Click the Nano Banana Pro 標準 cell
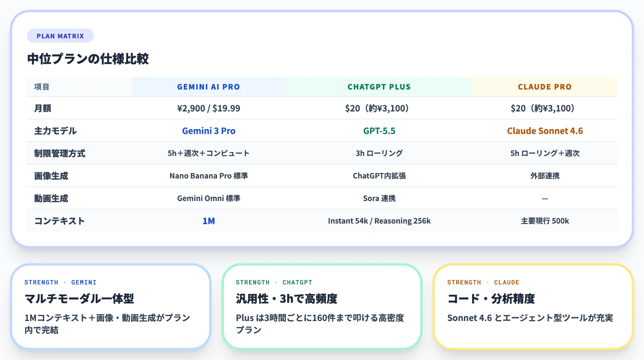644x360 pixels. point(209,176)
